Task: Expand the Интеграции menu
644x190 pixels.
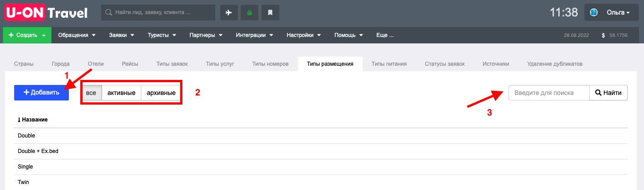Action: tap(254, 35)
